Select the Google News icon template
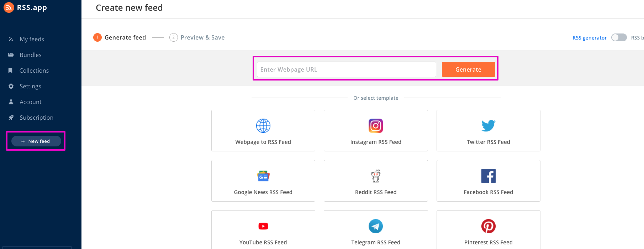This screenshot has width=644, height=249. click(x=263, y=176)
